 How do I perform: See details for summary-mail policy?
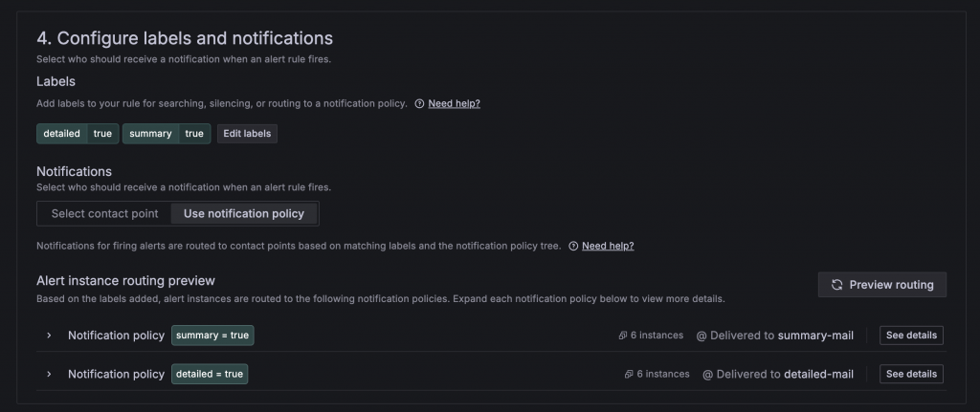(x=911, y=336)
